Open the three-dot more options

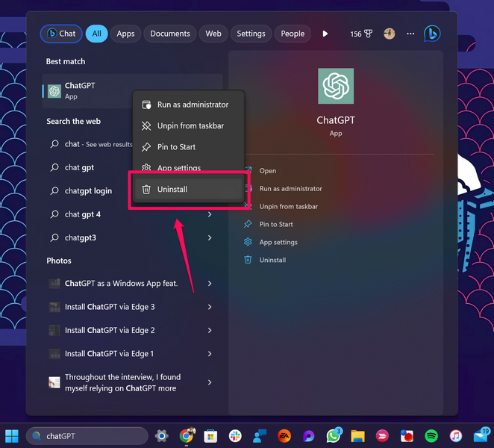tap(410, 34)
